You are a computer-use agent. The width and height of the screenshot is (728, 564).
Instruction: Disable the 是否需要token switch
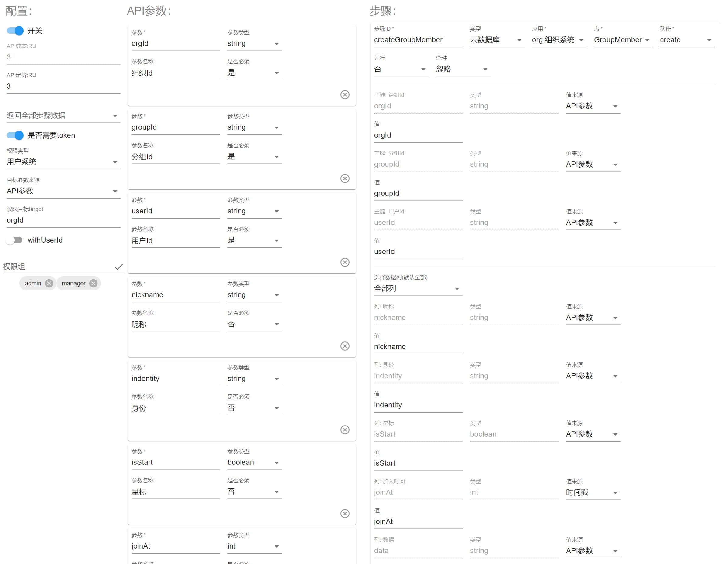tap(15, 135)
